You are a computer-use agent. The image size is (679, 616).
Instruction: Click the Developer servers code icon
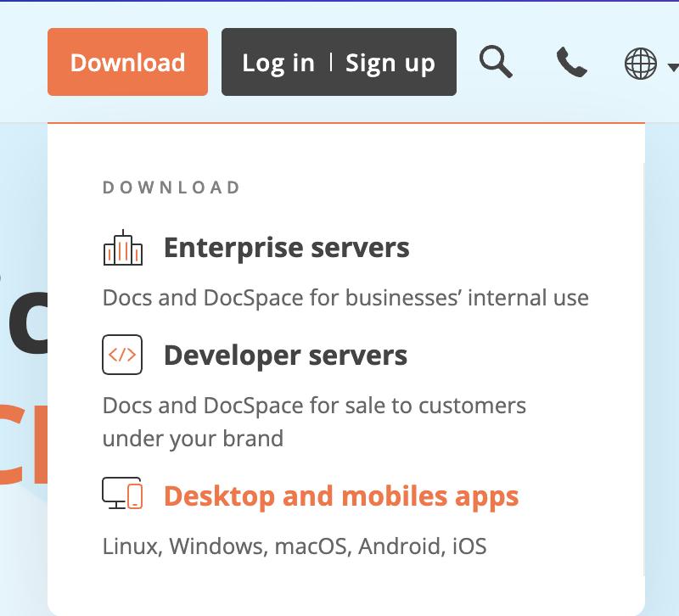[122, 355]
